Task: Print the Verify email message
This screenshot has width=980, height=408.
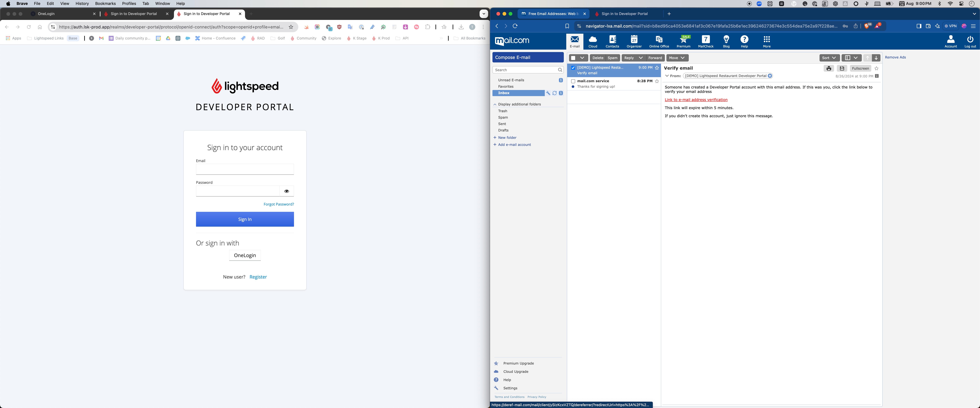Action: click(829, 68)
